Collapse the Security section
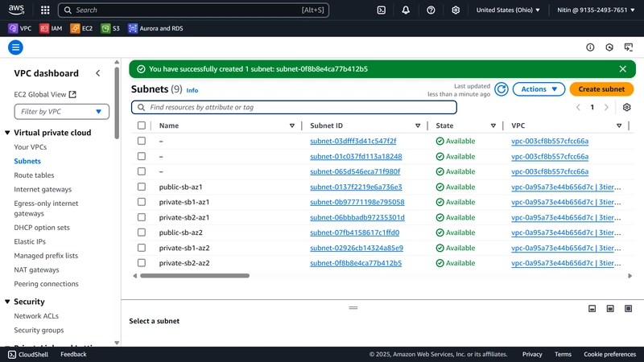Screen dimensions: 644x362 [7, 302]
